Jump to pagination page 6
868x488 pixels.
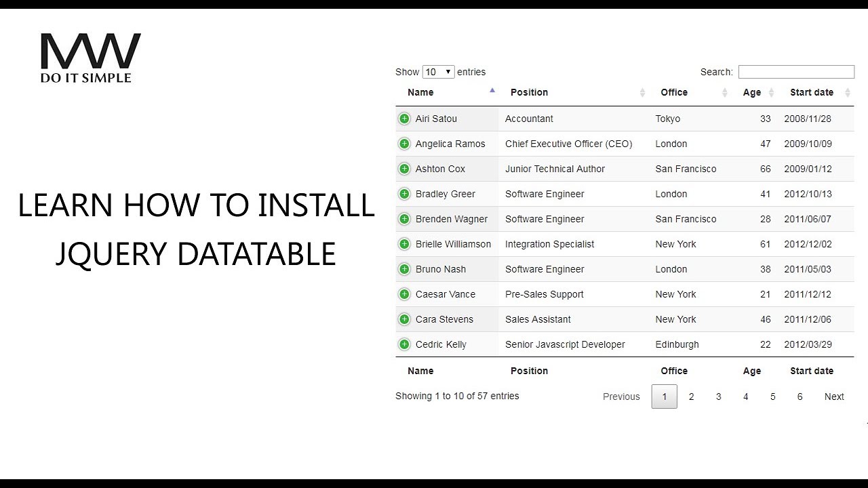click(x=800, y=396)
